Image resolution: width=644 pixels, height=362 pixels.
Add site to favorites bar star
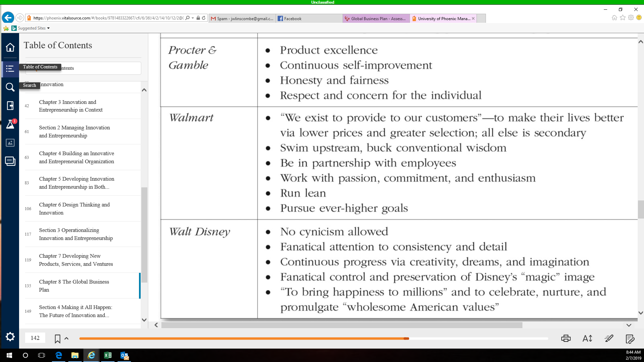coord(6,28)
